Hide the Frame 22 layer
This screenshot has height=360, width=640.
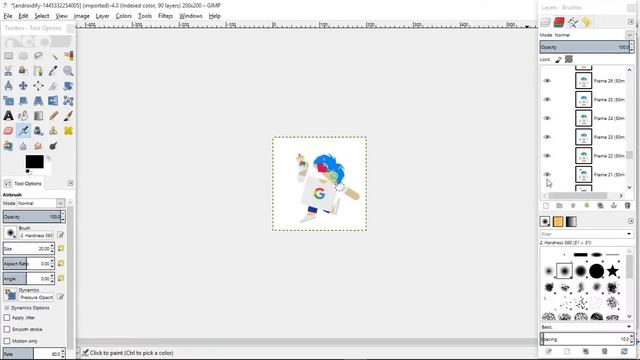(547, 156)
